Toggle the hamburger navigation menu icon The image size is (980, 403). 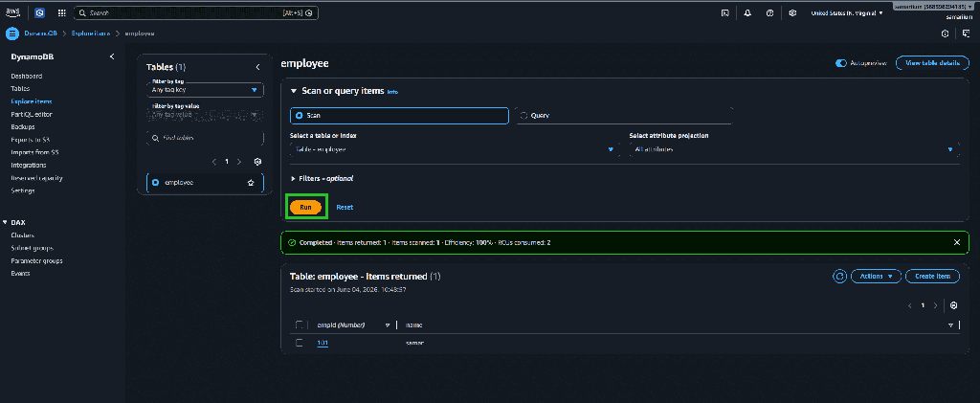11,34
